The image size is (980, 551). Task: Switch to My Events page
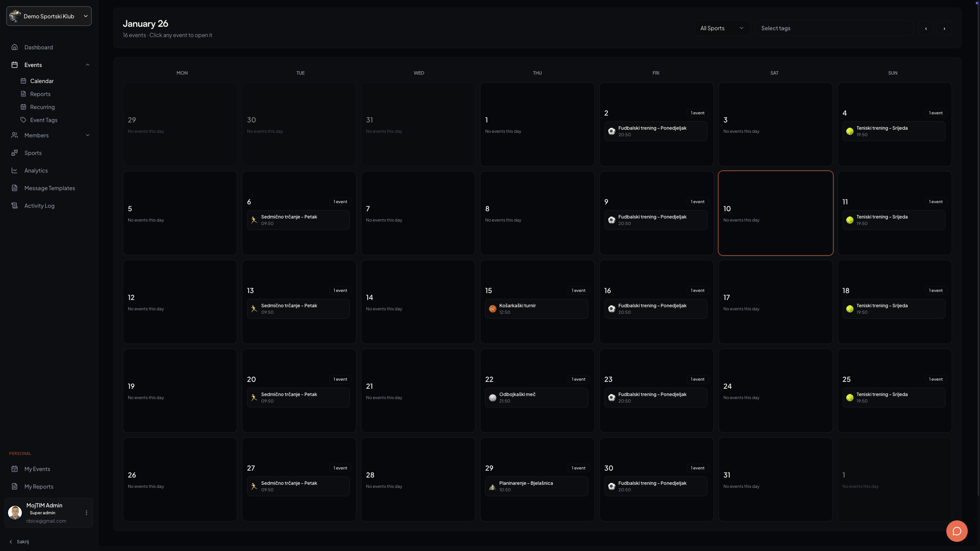click(x=37, y=469)
